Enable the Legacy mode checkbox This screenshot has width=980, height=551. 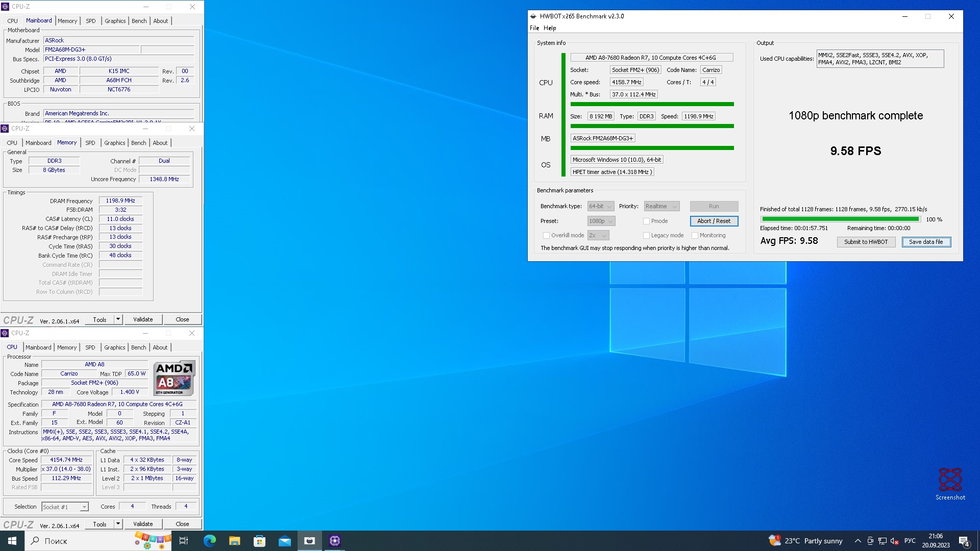(646, 235)
